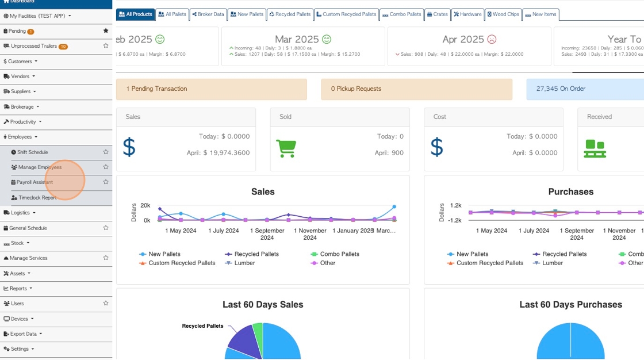Expand the Assets menu
The width and height of the screenshot is (644, 360).
tap(56, 273)
